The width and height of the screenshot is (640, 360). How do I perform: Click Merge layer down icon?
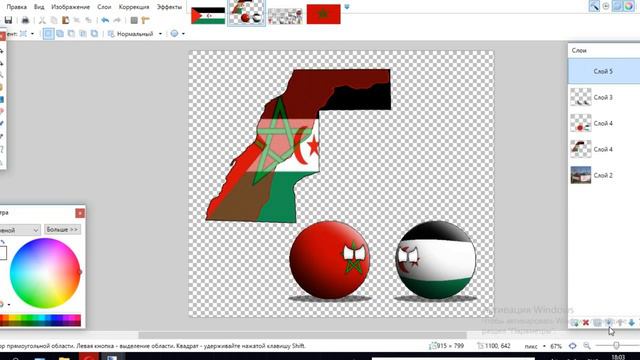coord(609,323)
